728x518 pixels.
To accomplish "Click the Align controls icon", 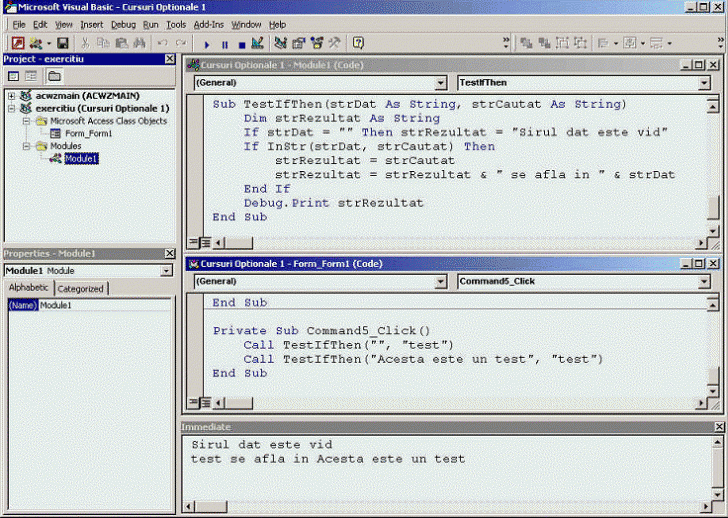I will (x=603, y=43).
